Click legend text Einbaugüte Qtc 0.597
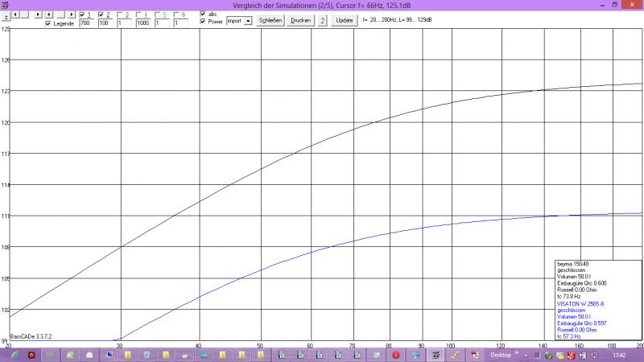 coord(581,323)
